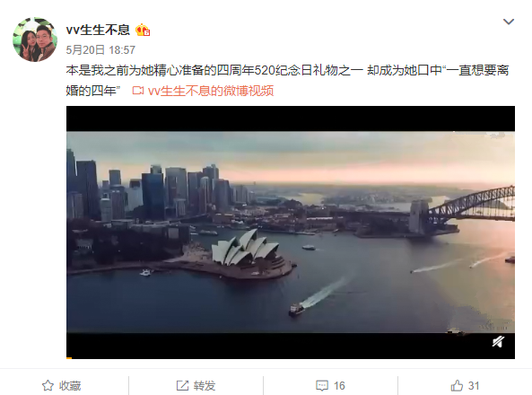Click the comment bubble icon
The image size is (532, 395).
(x=322, y=385)
